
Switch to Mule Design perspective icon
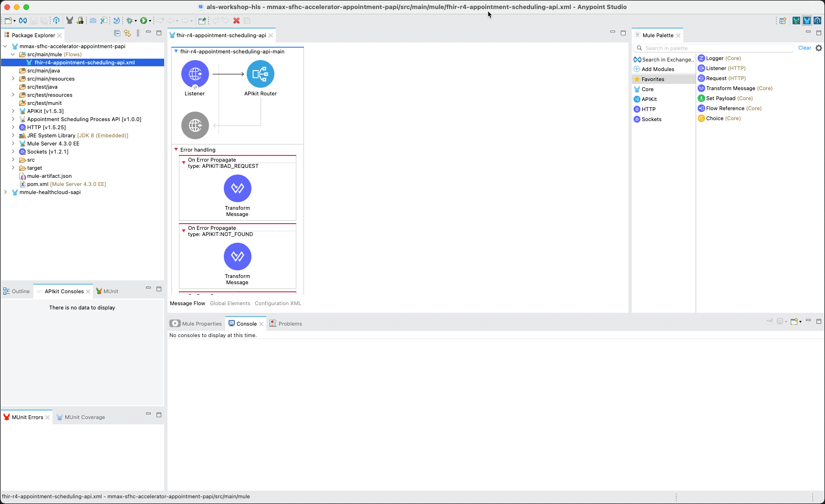point(807,21)
